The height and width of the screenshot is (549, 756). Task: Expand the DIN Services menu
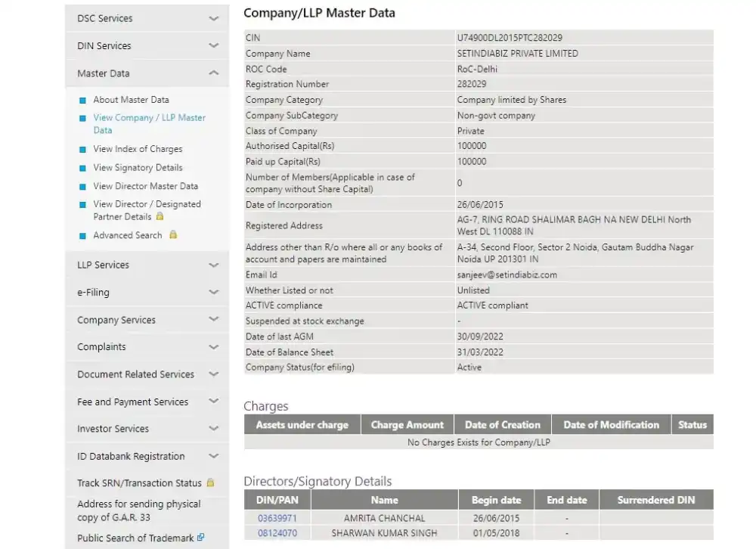pos(213,46)
